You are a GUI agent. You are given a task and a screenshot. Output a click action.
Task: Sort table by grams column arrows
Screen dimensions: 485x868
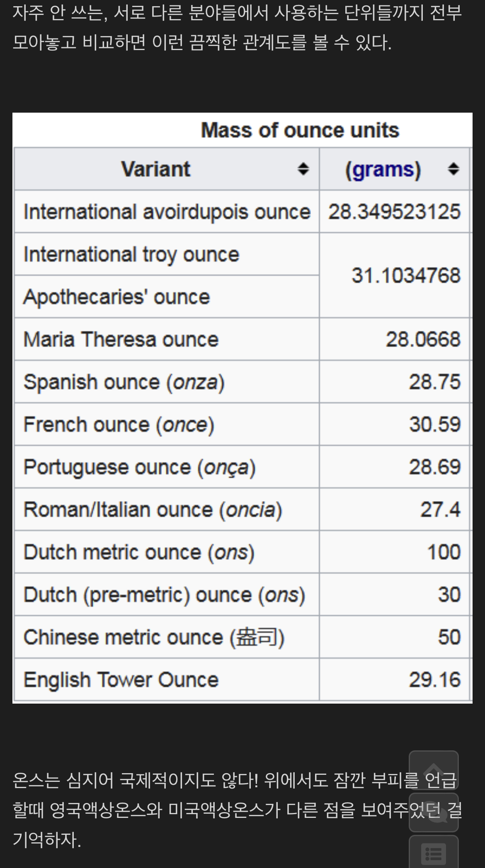point(453,169)
